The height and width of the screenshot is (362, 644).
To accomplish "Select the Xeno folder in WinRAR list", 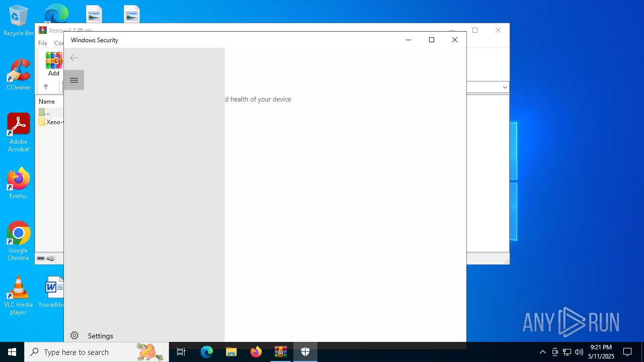I will point(51,122).
